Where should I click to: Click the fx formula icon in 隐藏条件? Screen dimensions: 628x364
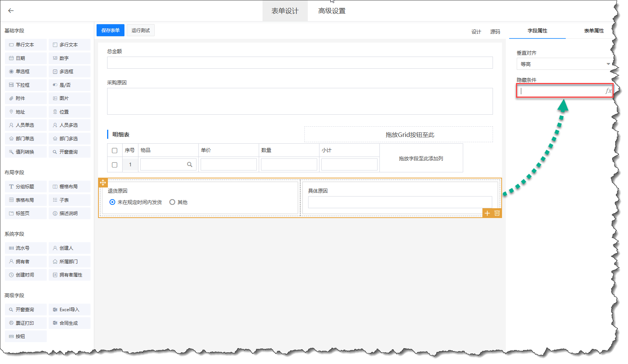click(608, 91)
